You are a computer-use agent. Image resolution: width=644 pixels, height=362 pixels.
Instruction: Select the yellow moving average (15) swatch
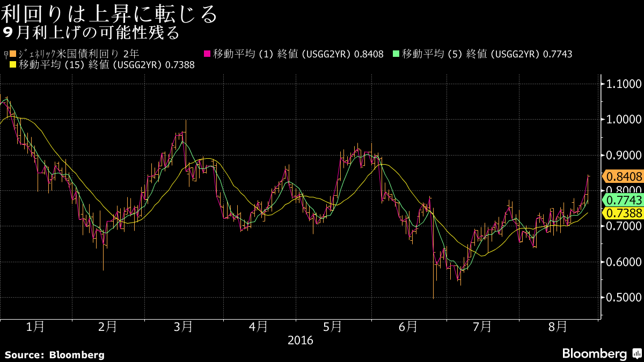[x=13, y=65]
